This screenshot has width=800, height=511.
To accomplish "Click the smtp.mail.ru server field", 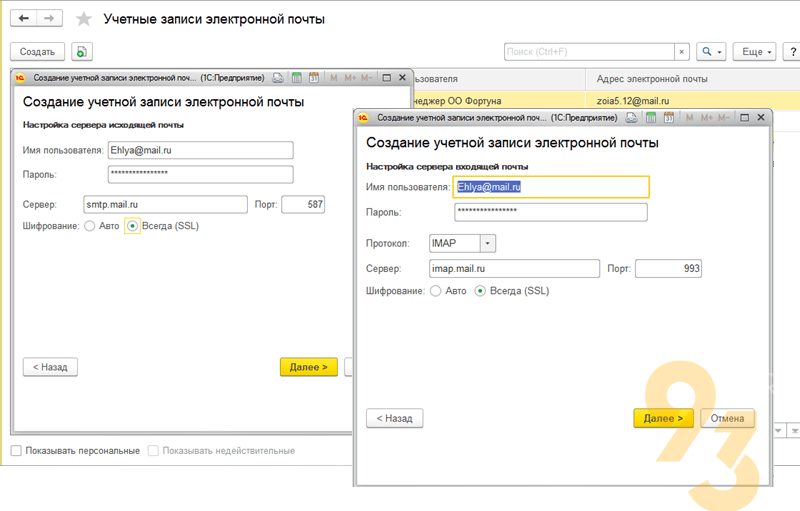I will [165, 205].
